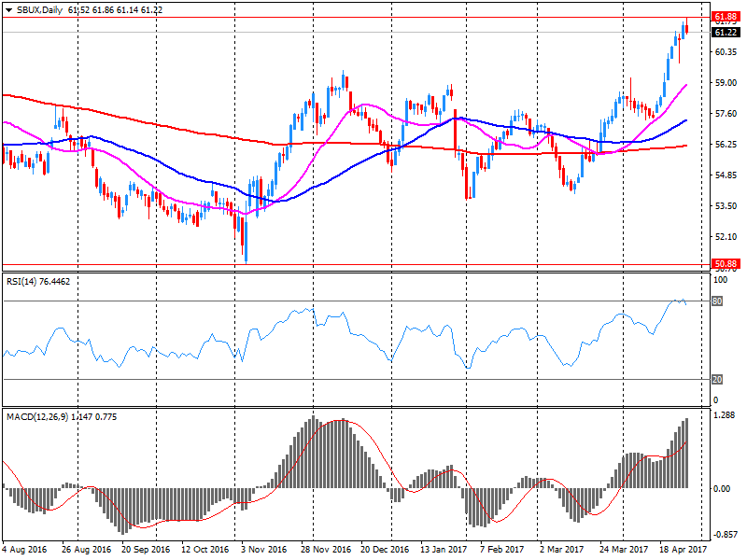Click the RSI 100 scale value
Screen dimensions: 747x560
coord(720,279)
